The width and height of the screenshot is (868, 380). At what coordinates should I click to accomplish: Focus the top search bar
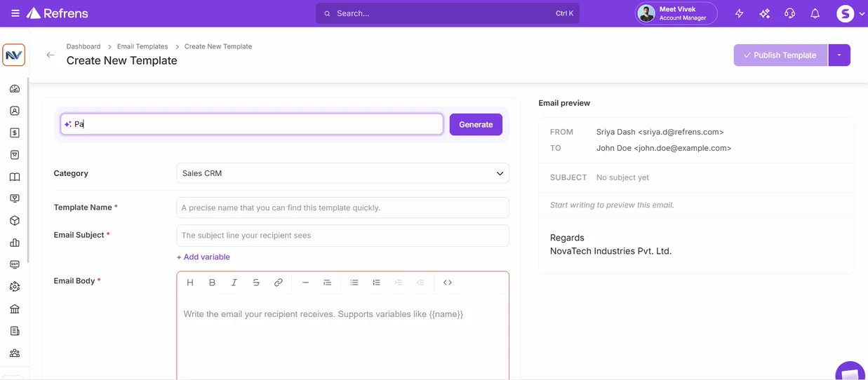pos(448,13)
